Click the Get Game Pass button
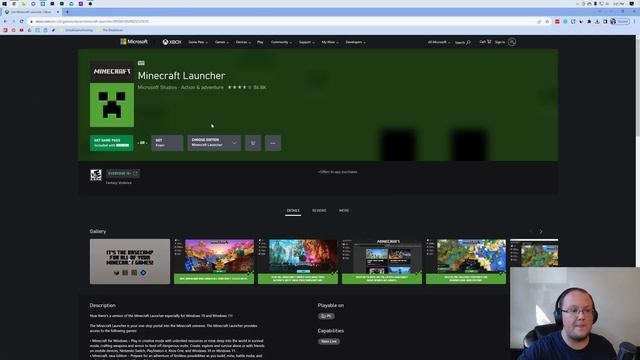The image size is (640, 360). click(x=111, y=143)
